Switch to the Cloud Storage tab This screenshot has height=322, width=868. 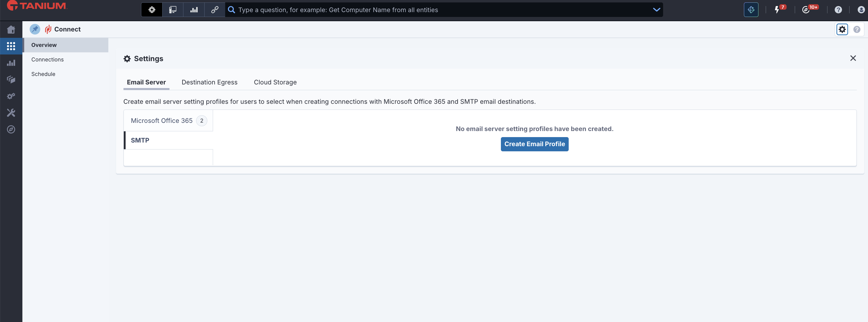pos(275,82)
